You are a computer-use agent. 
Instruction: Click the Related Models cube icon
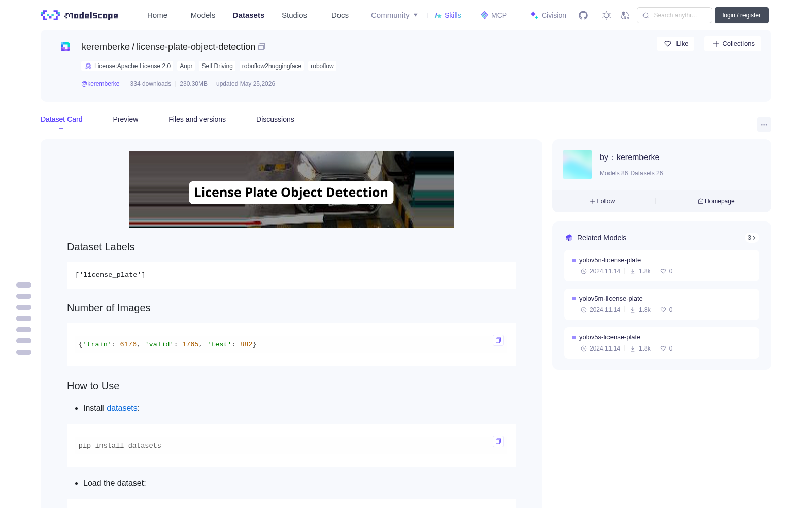(569, 238)
